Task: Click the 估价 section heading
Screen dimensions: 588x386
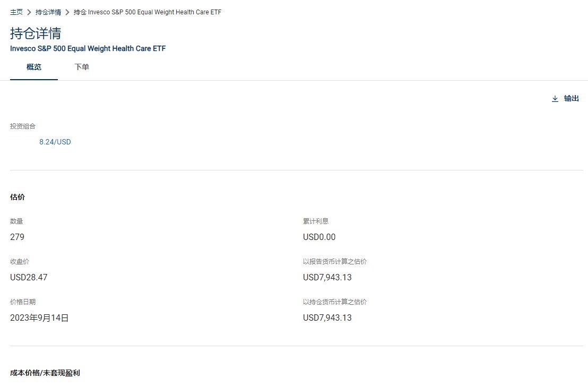Action: 18,197
